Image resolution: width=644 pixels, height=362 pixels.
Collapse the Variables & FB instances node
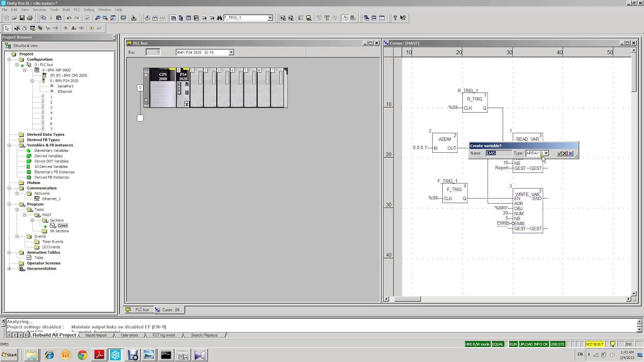point(9,145)
